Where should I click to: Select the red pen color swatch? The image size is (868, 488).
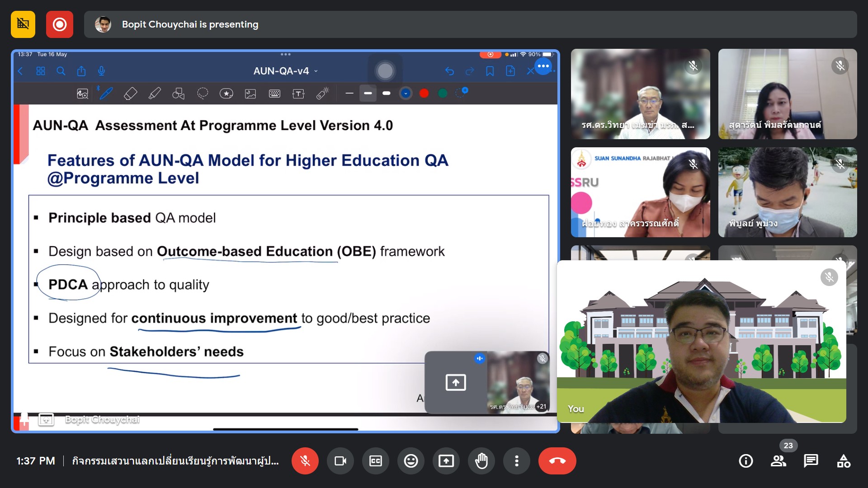(x=424, y=93)
